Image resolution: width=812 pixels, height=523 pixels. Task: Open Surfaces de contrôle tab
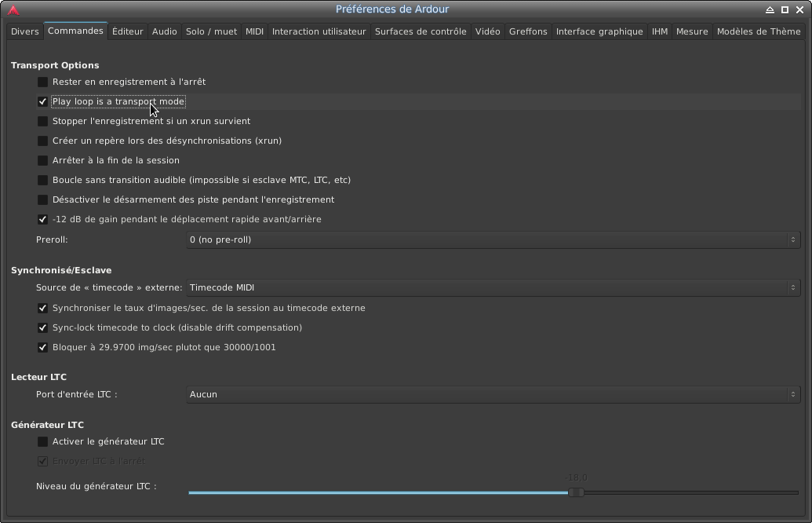click(x=421, y=31)
